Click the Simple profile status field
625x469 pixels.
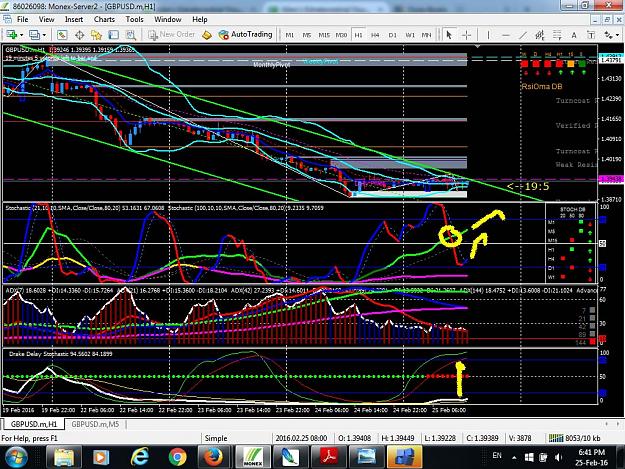(216, 438)
